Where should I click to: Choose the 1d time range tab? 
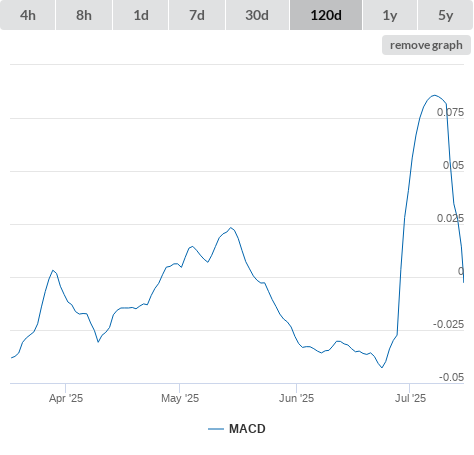pyautogui.click(x=141, y=15)
